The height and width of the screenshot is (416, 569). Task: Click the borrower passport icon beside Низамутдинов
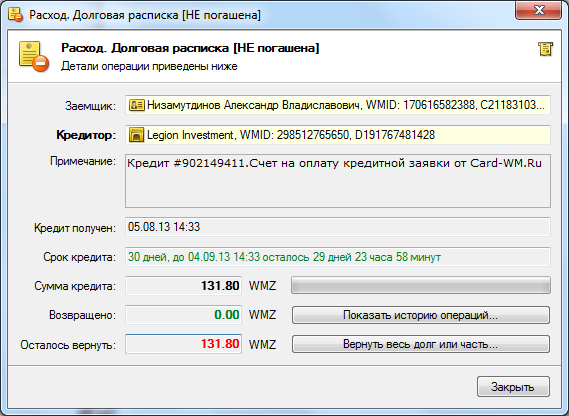click(137, 105)
